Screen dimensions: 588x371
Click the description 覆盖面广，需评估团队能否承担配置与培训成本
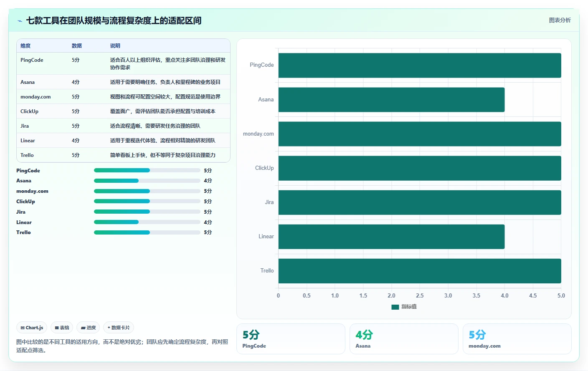pos(162,111)
